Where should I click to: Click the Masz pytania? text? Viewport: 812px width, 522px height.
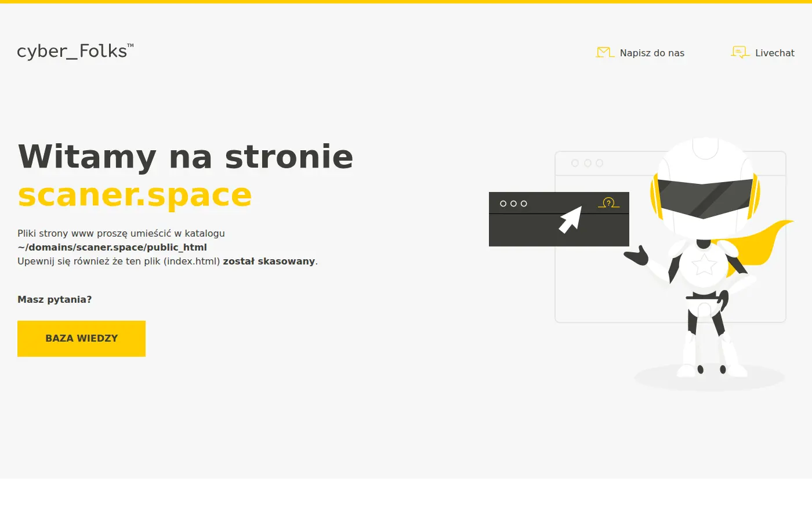pyautogui.click(x=55, y=299)
